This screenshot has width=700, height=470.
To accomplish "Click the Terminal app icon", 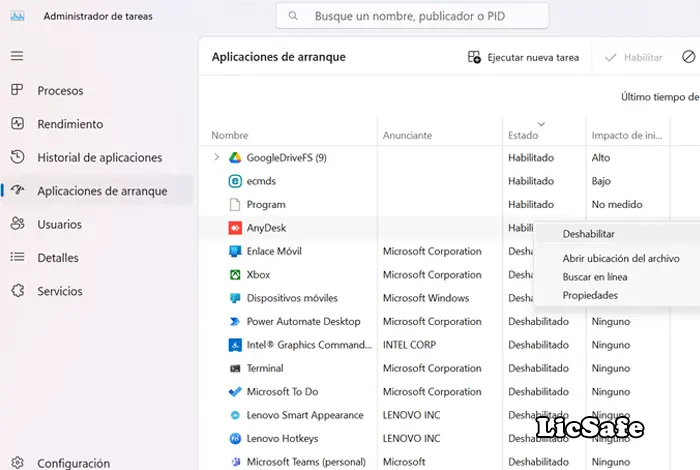I will [235, 368].
